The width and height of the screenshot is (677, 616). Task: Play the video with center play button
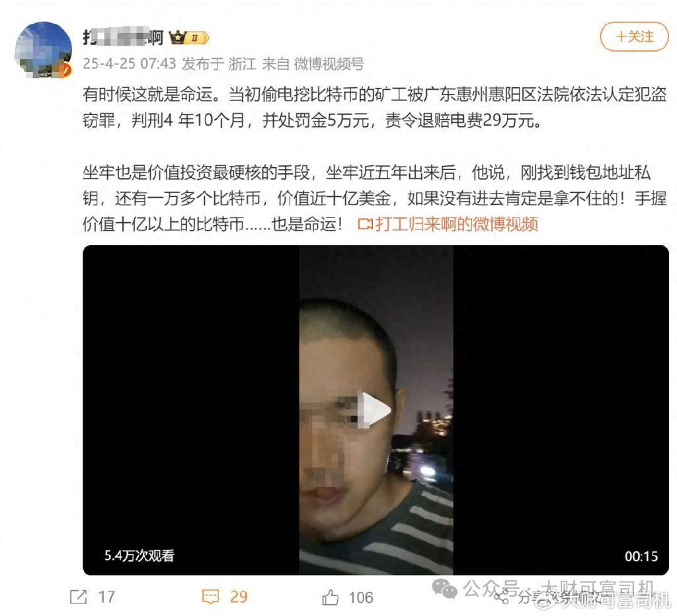coord(376,410)
